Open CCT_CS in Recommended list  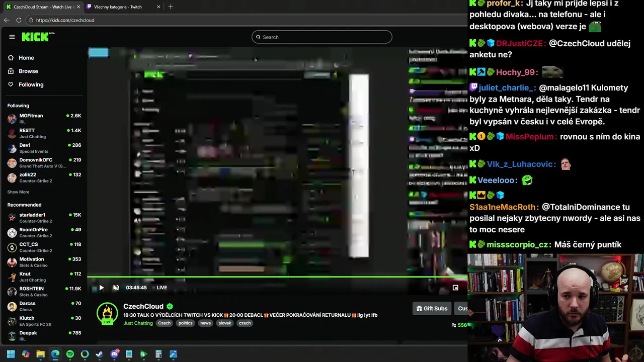point(44,247)
